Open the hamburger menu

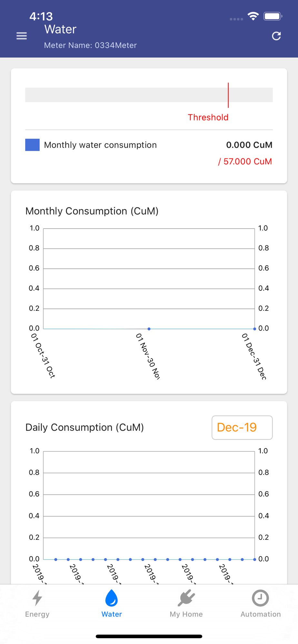[22, 36]
